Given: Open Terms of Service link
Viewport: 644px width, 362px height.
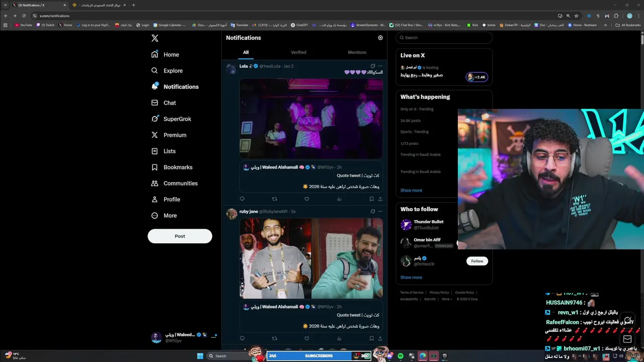Looking at the screenshot, I should [412, 293].
